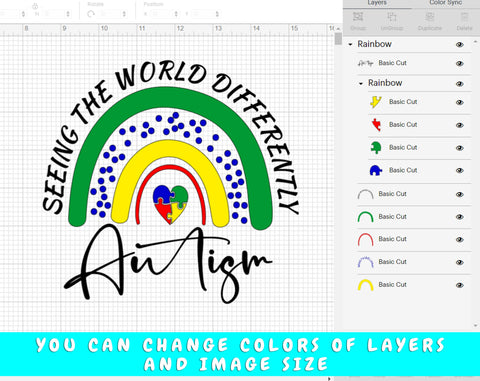Click the Position X stepper arrows
480x381 pixels.
coord(176,14)
